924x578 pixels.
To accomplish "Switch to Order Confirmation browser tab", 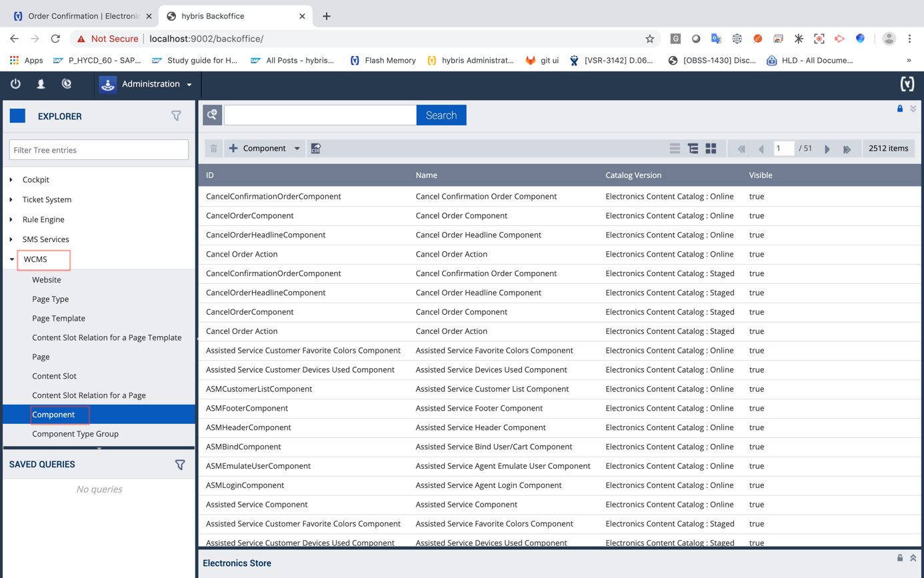I will [80, 16].
